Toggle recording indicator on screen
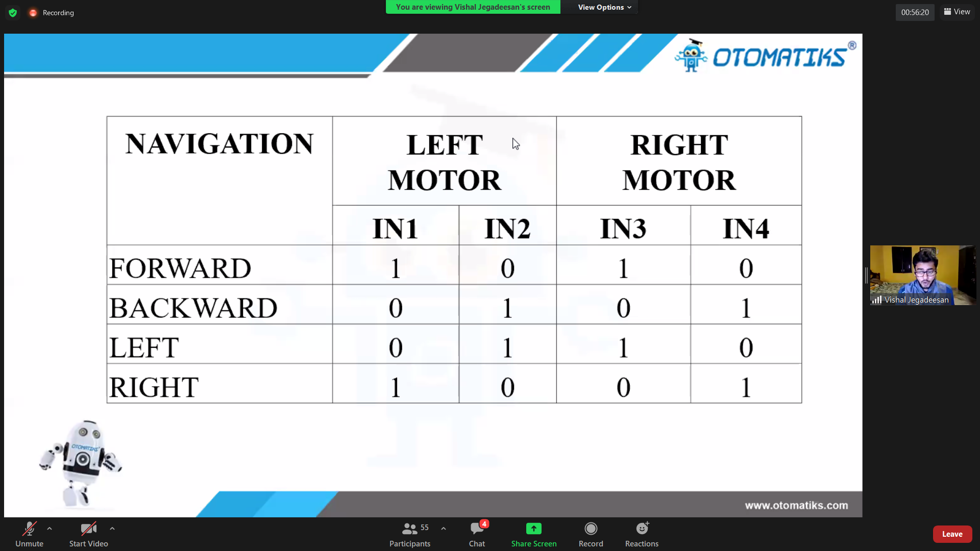Image resolution: width=980 pixels, height=551 pixels. point(32,12)
